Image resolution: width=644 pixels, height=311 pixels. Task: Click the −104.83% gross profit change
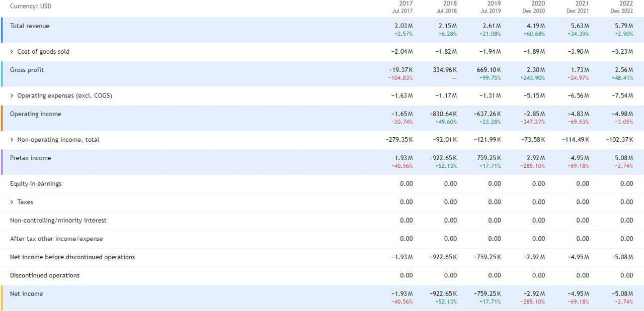click(x=400, y=78)
